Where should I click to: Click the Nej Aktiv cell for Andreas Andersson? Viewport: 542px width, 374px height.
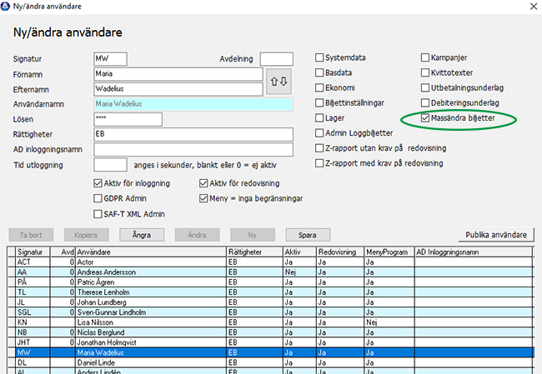[300, 272]
